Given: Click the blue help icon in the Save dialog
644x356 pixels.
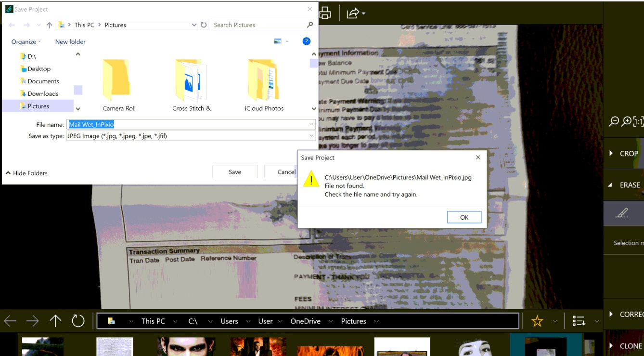Looking at the screenshot, I should click(306, 41).
